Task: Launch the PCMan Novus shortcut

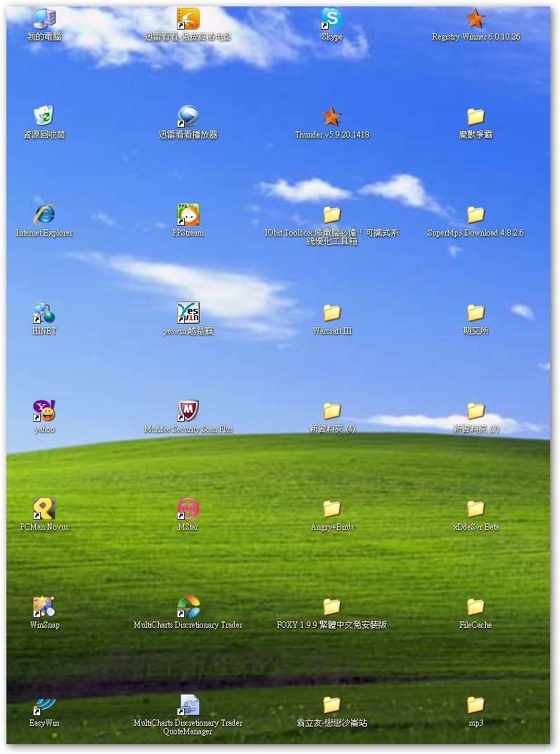Action: click(x=44, y=510)
